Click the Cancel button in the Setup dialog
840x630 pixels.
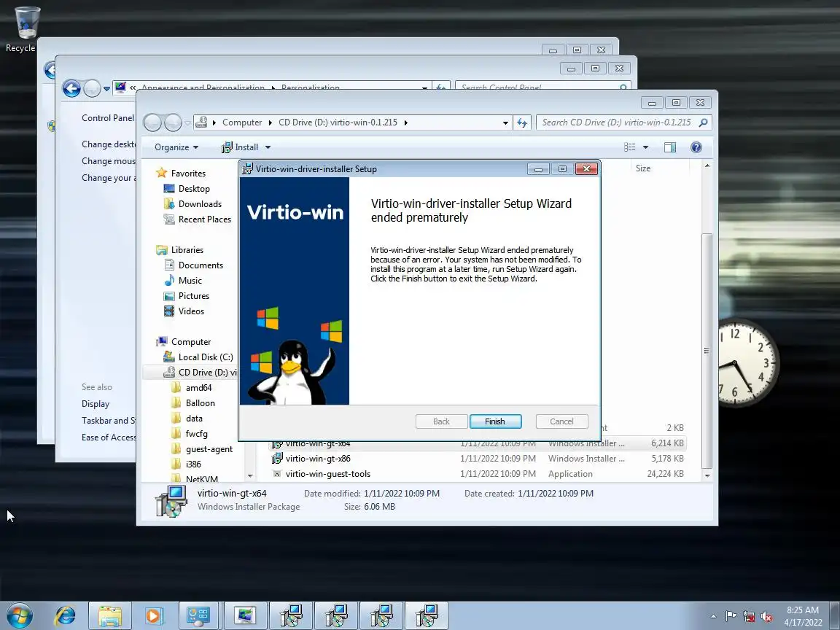[561, 421]
